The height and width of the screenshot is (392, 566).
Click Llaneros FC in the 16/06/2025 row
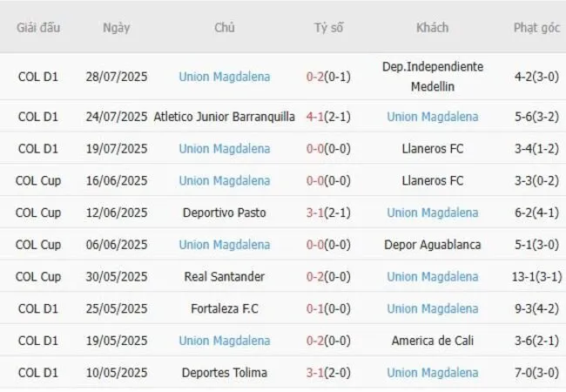(433, 181)
